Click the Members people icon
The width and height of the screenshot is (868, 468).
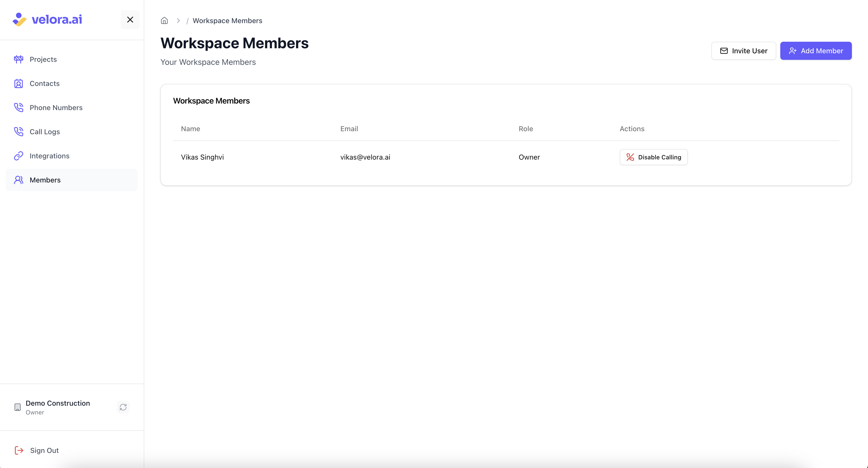(19, 180)
